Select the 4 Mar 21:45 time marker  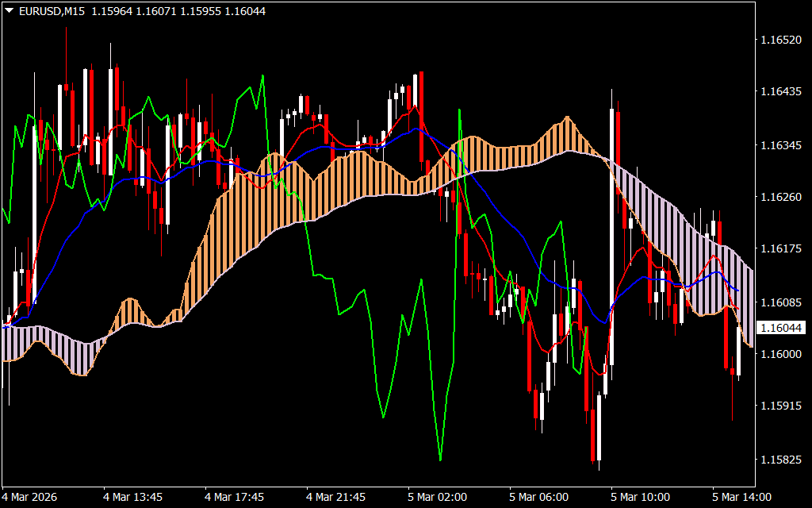[x=336, y=497]
